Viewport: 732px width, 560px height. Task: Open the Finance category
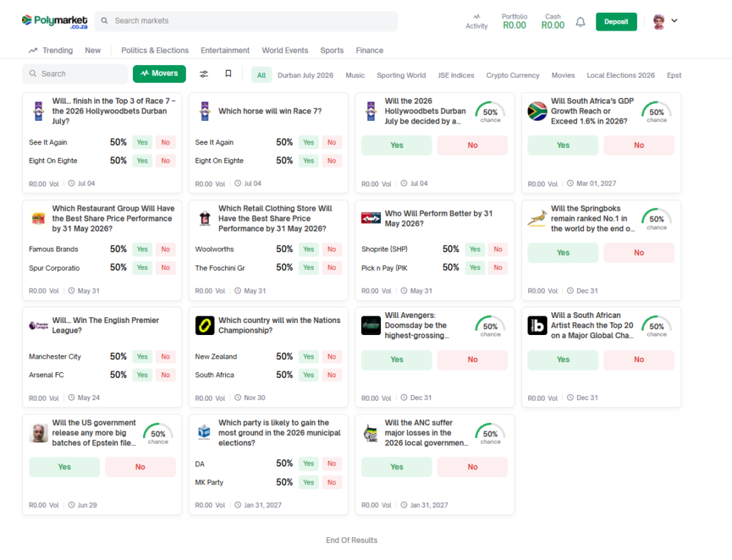370,51
